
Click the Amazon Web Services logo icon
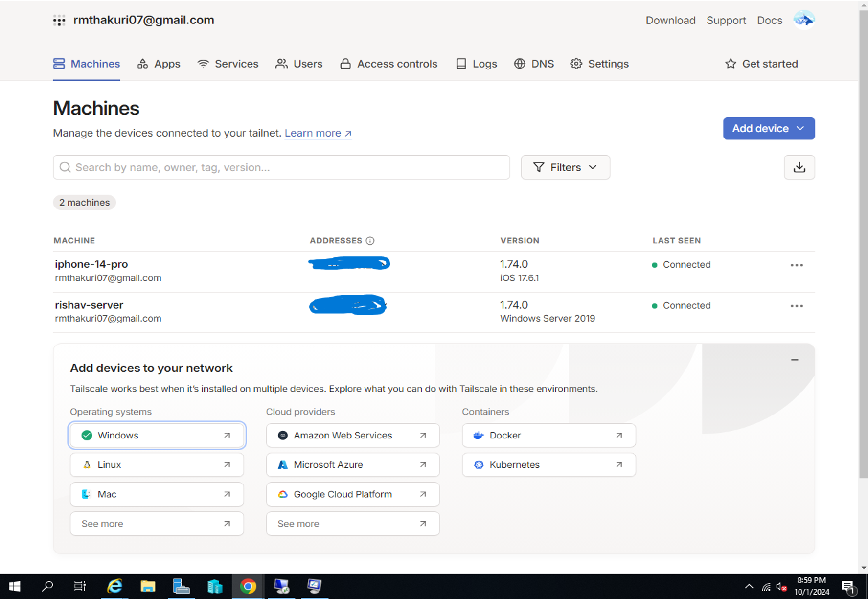coord(283,435)
